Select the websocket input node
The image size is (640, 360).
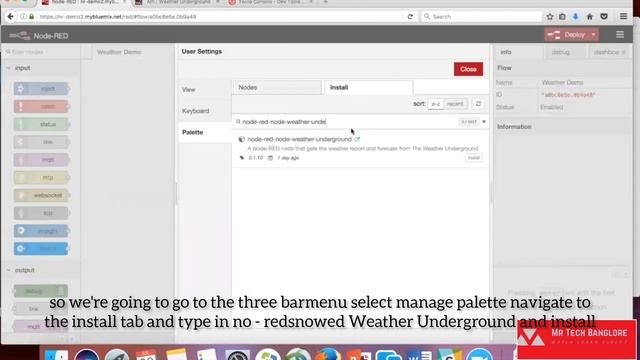[x=41, y=195]
